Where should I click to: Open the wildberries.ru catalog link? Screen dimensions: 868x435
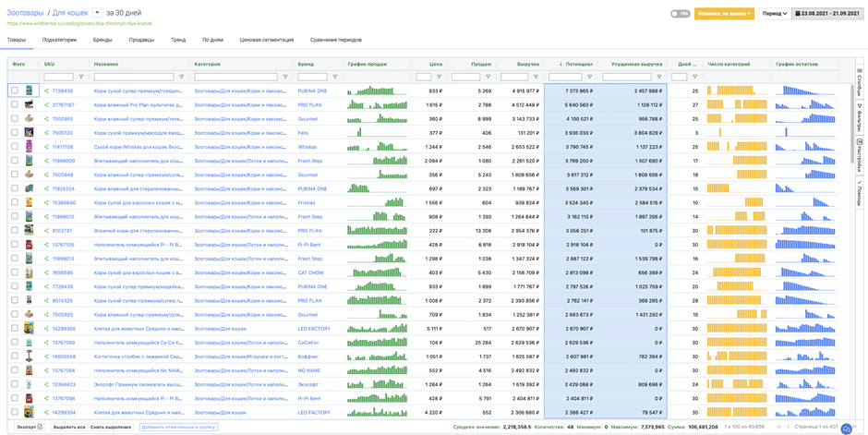[78, 24]
